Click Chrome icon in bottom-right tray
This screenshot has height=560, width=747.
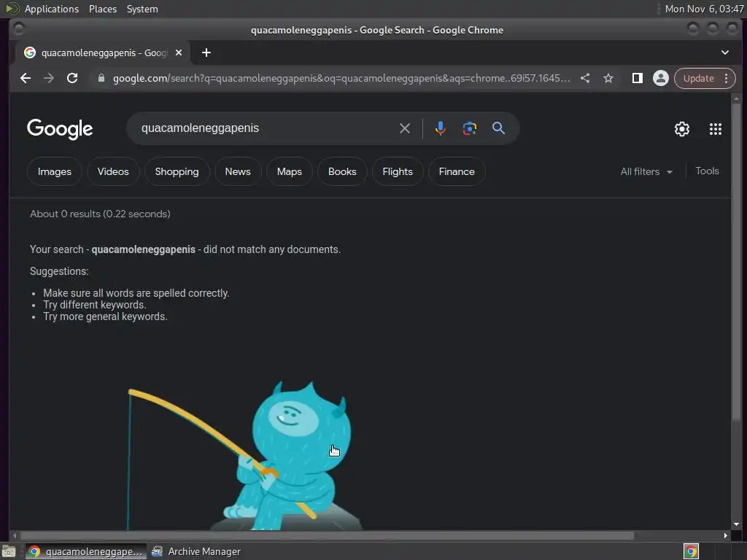click(x=691, y=551)
